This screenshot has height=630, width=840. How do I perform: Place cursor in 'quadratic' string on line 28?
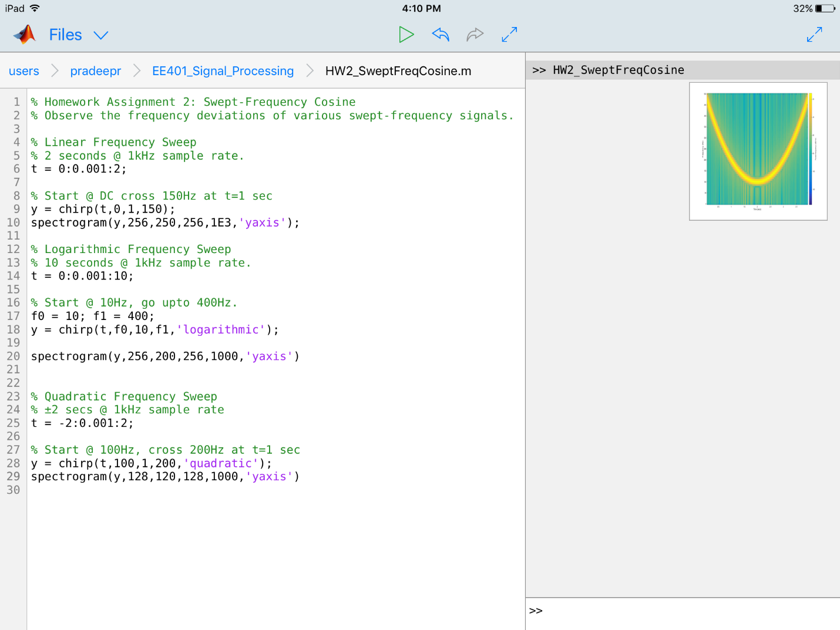pyautogui.click(x=220, y=463)
